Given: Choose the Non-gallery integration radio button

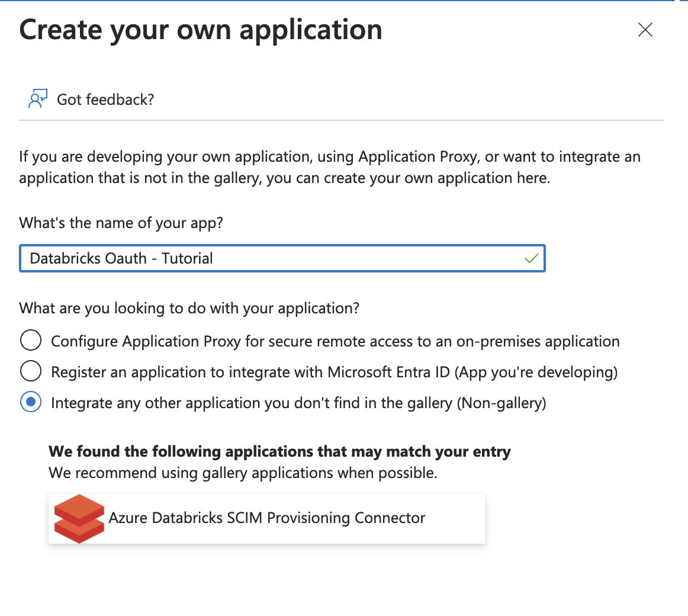Looking at the screenshot, I should [31, 403].
